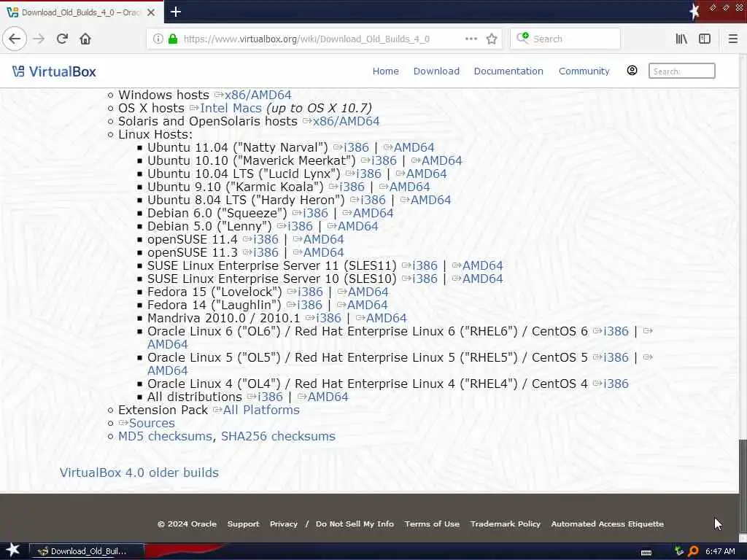Open the browser home page icon
747x560 pixels.
click(85, 39)
